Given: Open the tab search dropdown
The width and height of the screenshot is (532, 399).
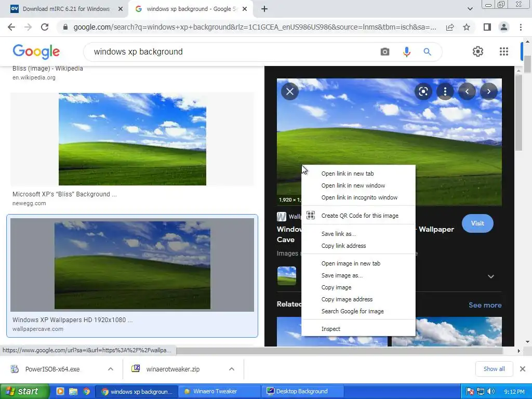Looking at the screenshot, I should click(470, 9).
